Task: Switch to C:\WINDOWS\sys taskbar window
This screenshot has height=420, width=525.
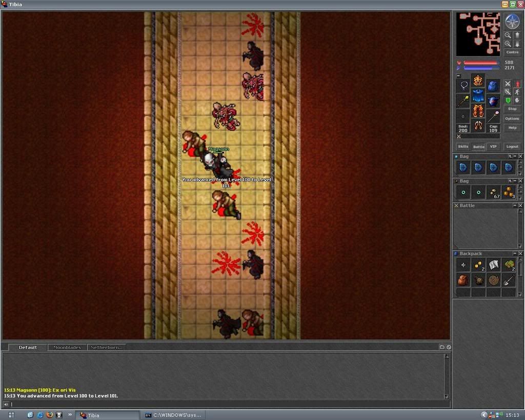Action: point(173,415)
